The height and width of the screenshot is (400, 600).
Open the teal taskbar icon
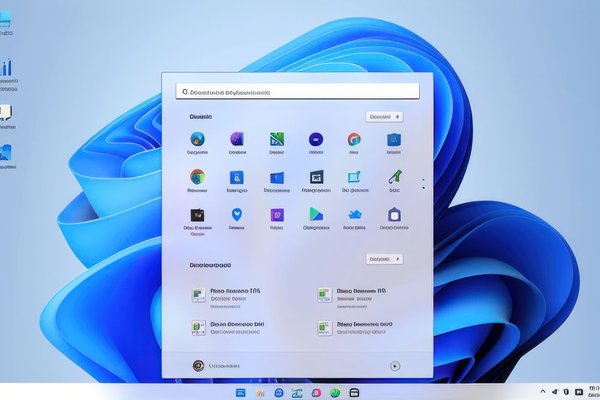[297, 393]
